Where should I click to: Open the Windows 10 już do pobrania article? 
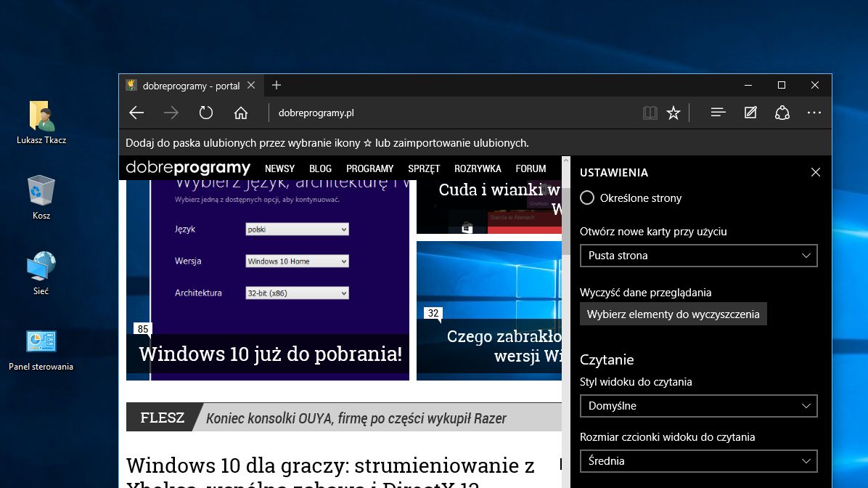pos(270,354)
